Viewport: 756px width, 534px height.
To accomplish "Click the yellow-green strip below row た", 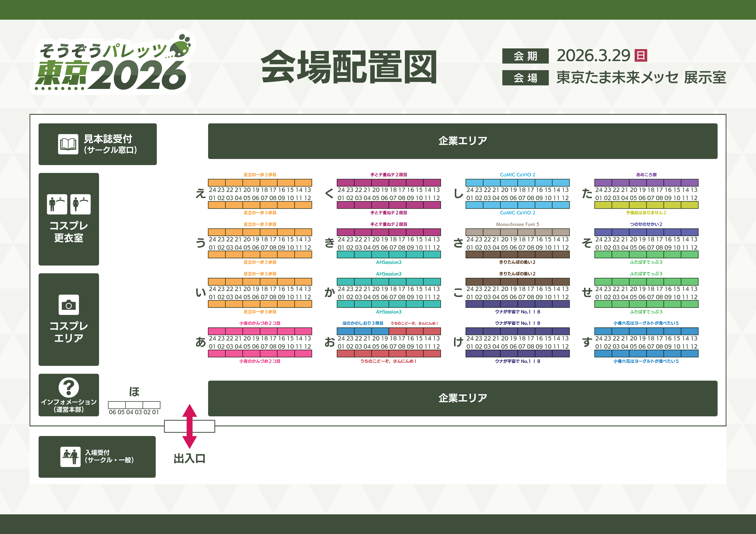I will tap(646, 205).
